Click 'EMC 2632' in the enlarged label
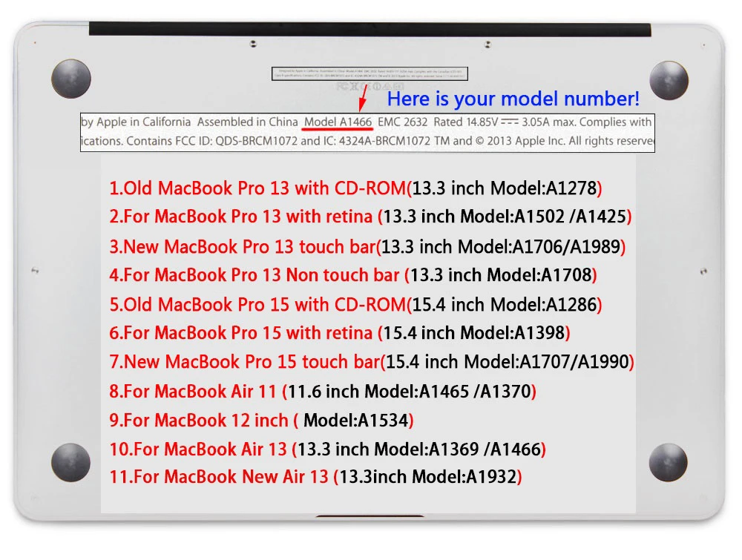Screen dimensions: 742x560 tap(403, 122)
